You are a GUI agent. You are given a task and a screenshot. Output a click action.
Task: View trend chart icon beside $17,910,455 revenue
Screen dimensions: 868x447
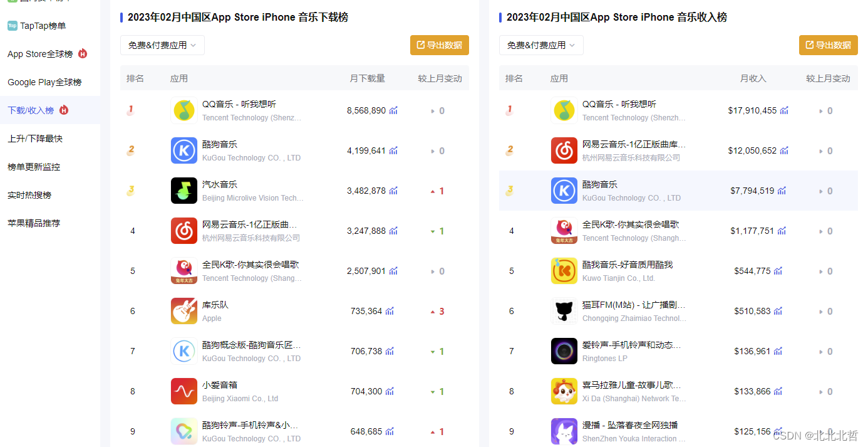(784, 110)
